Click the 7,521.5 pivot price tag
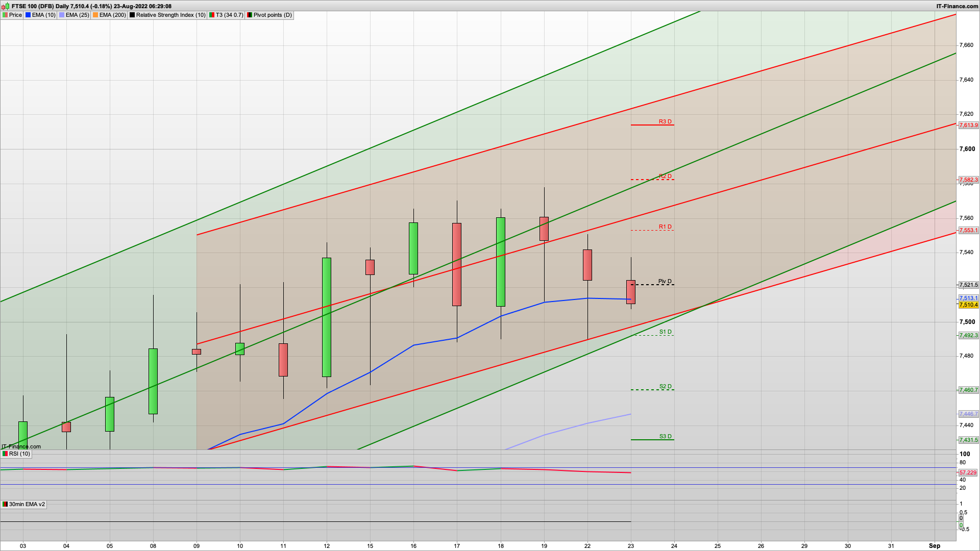Screen dimensions: 980x551 coord(968,285)
